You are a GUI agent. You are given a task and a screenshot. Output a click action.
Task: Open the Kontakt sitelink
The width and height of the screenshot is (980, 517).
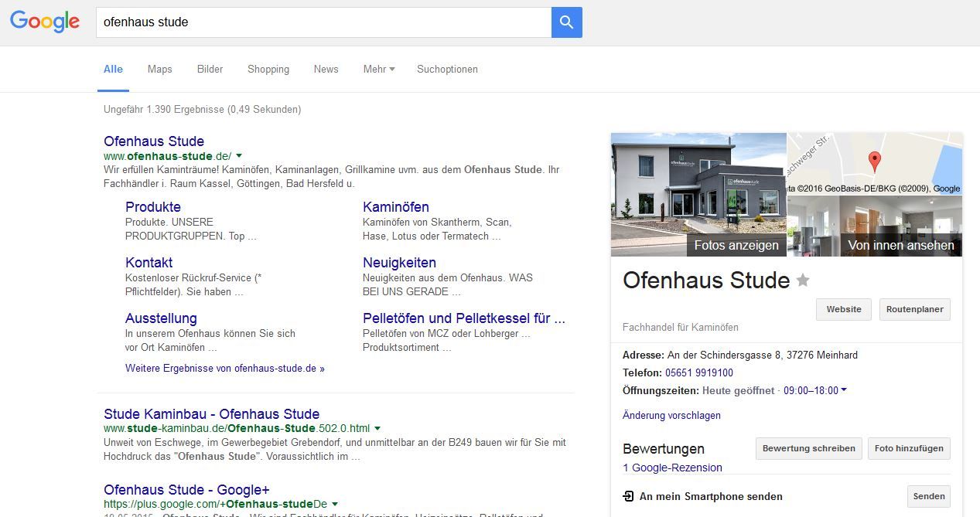[149, 263]
